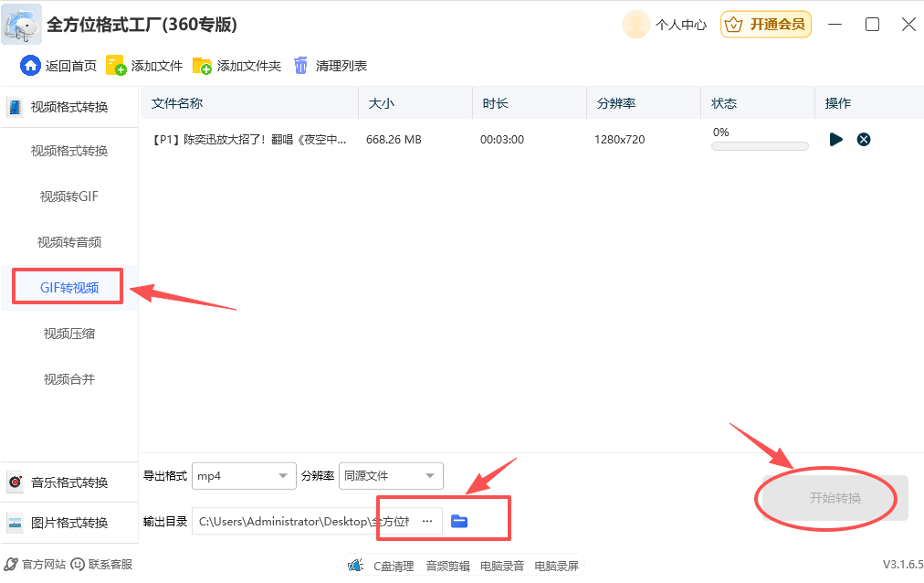Expand the 分辨率 同源文件 dropdown
This screenshot has height=583, width=924.
(x=391, y=476)
